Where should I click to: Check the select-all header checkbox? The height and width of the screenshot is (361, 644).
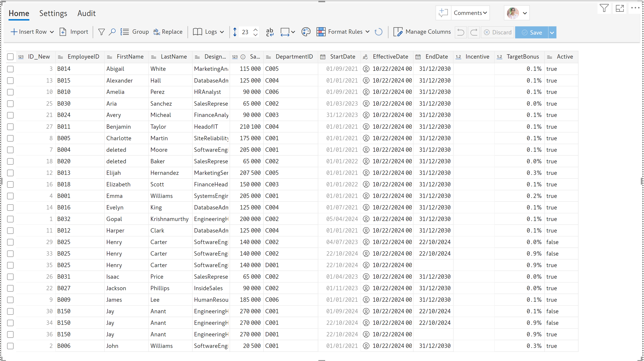[x=10, y=57]
